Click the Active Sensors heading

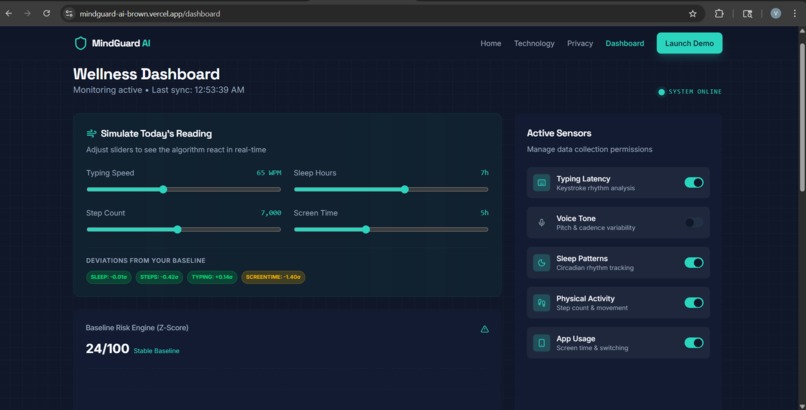pyautogui.click(x=559, y=133)
